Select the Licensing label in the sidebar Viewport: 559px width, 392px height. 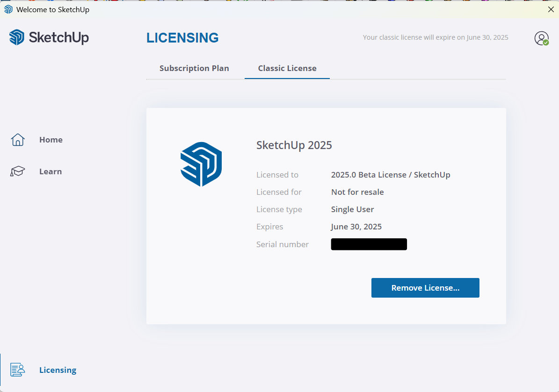[x=58, y=370]
